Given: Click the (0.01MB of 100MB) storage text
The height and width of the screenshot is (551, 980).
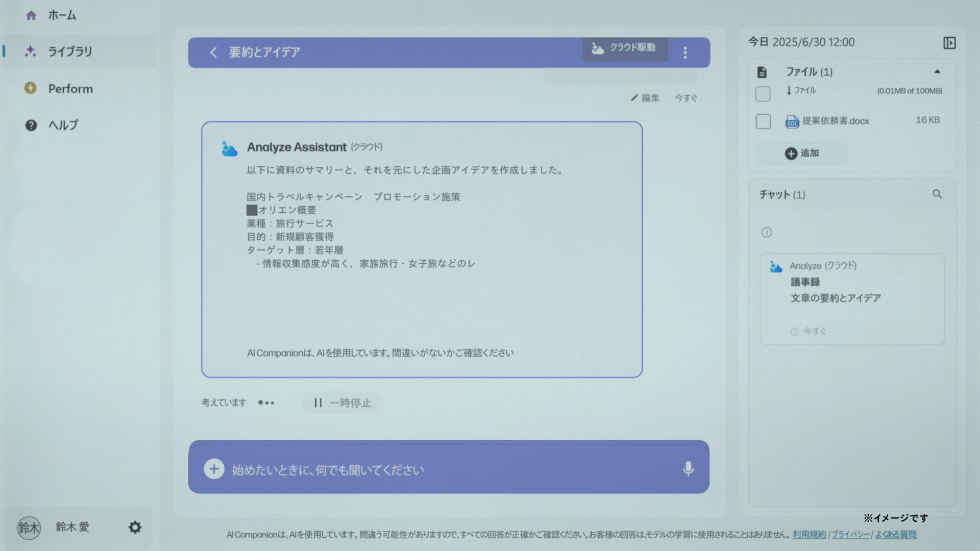Looking at the screenshot, I should click(x=910, y=91).
